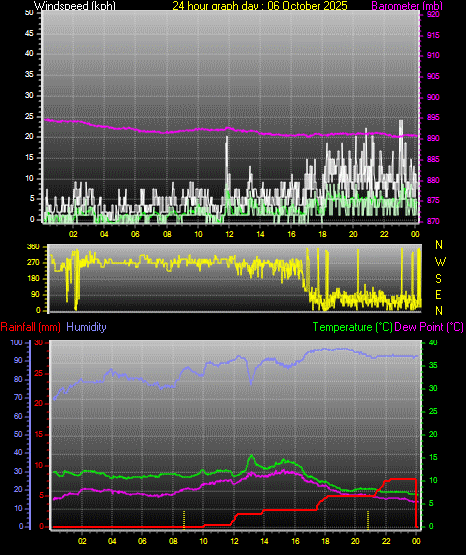Click the '360' wind direction scale value
Screen dimensions: 466x555
coord(33,247)
